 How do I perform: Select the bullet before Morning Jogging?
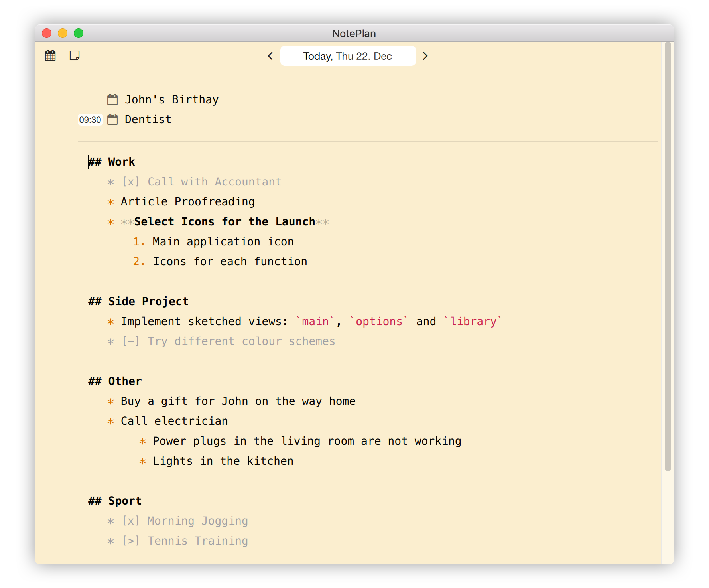point(111,521)
